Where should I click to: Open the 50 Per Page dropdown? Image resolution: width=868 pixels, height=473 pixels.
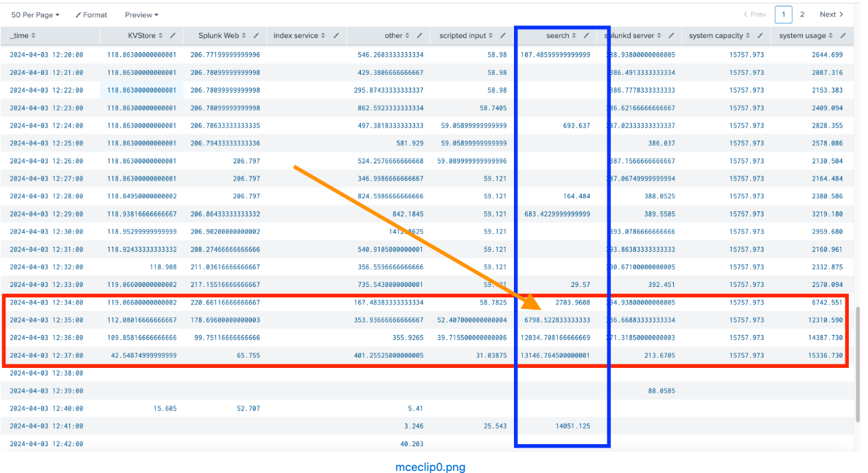point(34,14)
